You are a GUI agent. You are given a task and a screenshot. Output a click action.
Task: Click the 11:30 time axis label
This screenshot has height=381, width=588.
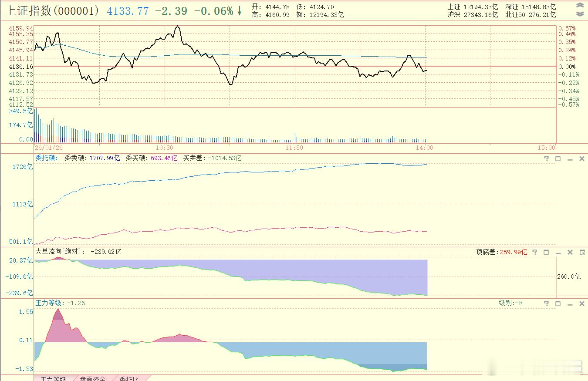click(x=295, y=148)
